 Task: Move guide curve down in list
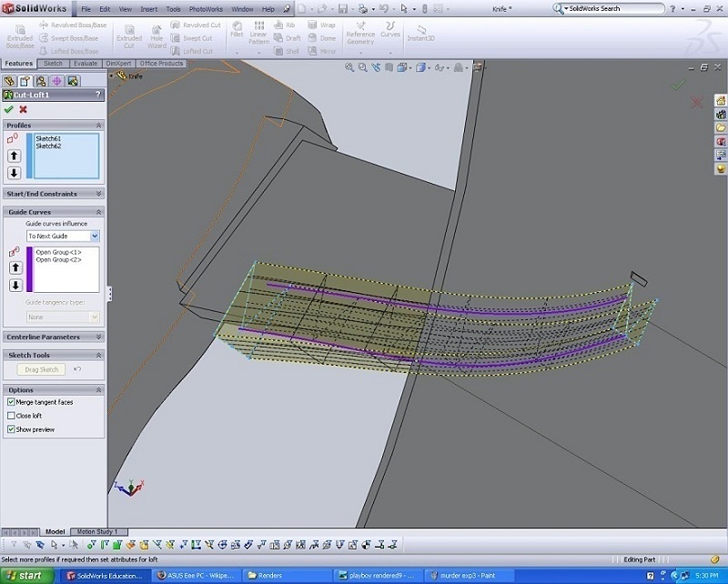click(x=15, y=285)
